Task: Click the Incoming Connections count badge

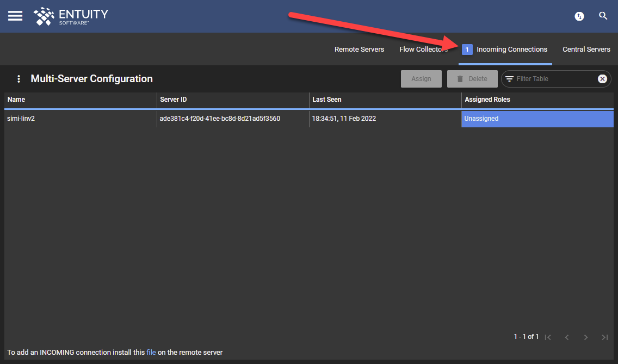Action: pos(467,50)
